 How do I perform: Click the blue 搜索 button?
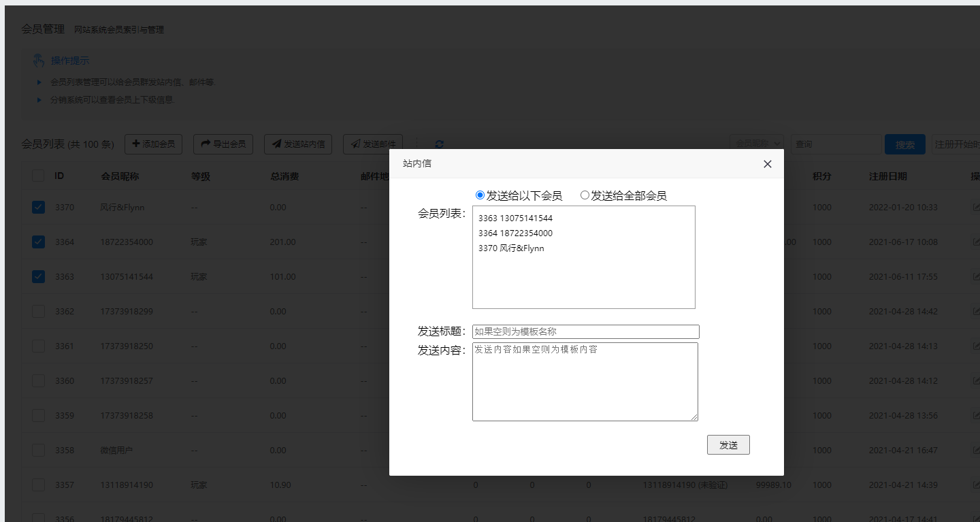(x=904, y=144)
